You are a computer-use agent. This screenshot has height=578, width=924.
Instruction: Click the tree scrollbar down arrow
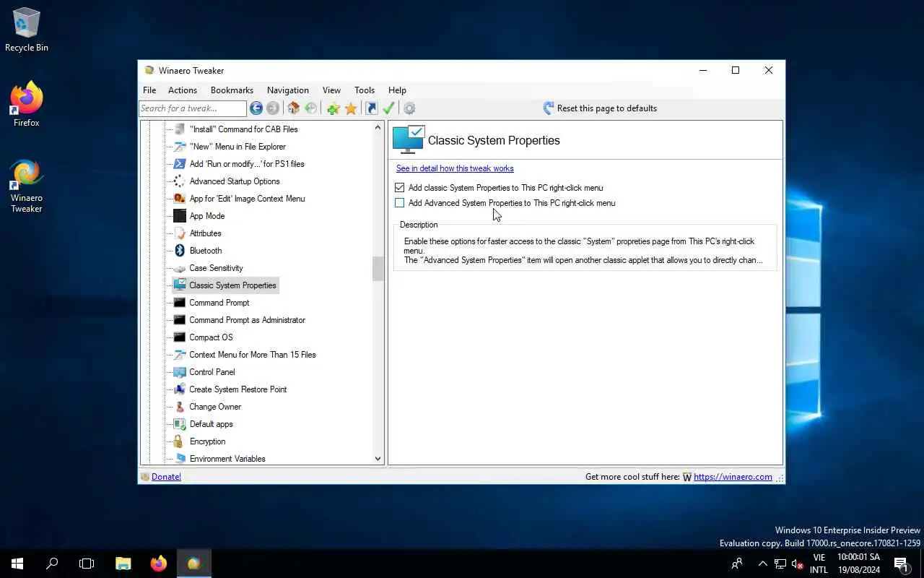click(378, 458)
